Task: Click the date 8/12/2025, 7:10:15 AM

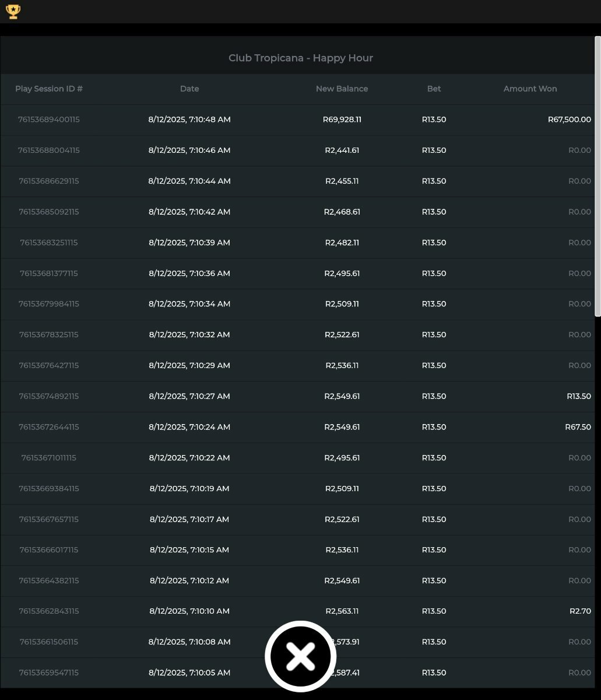Action: tap(189, 550)
